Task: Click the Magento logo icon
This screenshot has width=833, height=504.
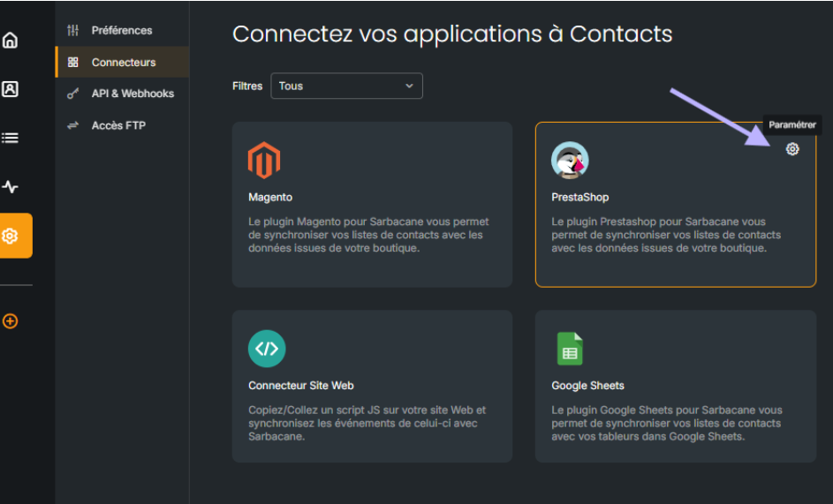Action: (264, 160)
